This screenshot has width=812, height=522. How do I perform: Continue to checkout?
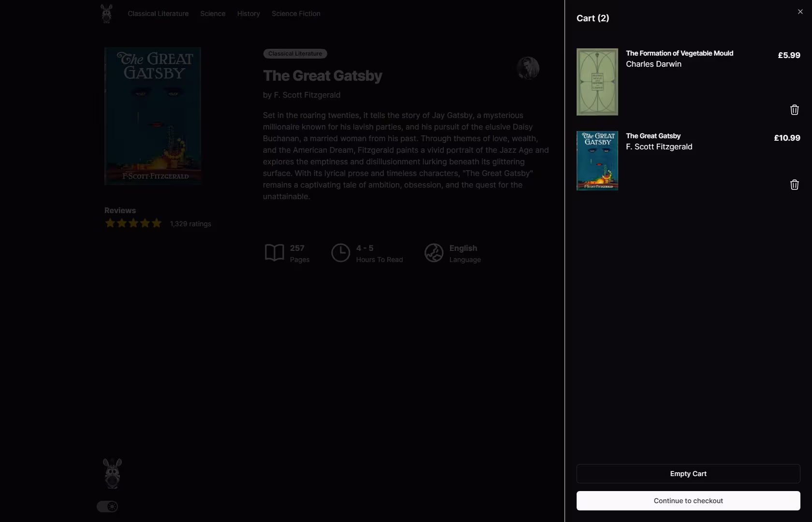point(688,501)
